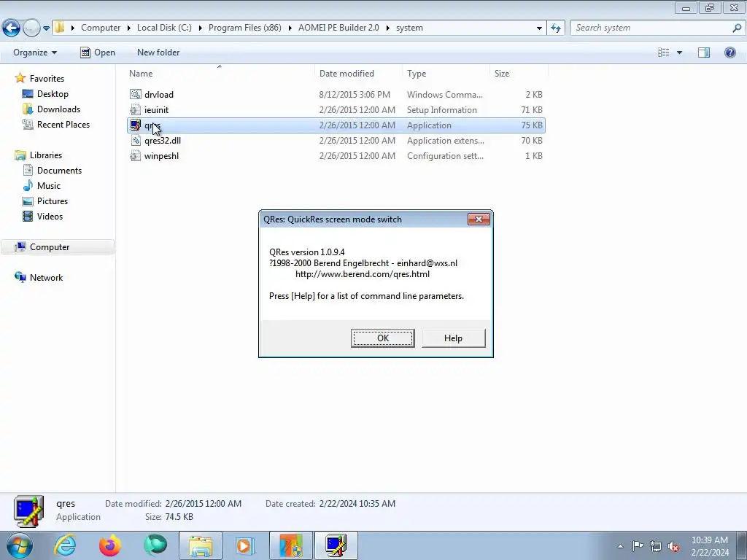Open Windows Explorer taskbar button

[x=201, y=545]
